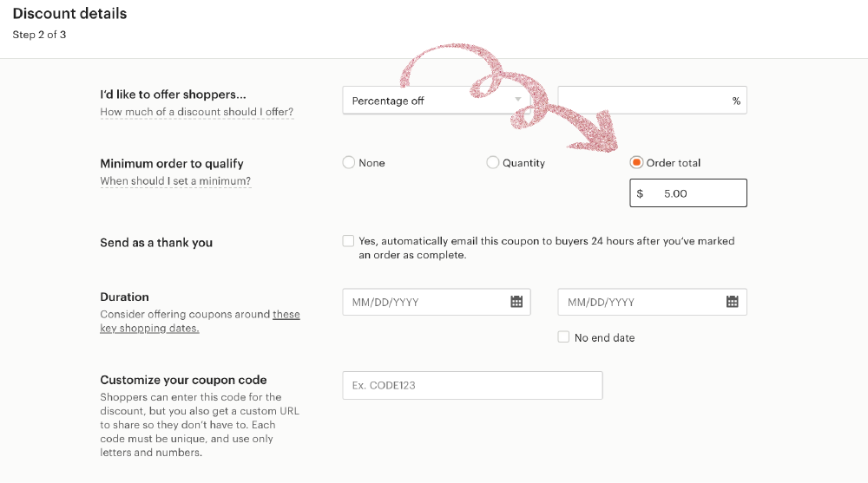
Task: Open 'How much of a discount' help link
Action: 197,112
